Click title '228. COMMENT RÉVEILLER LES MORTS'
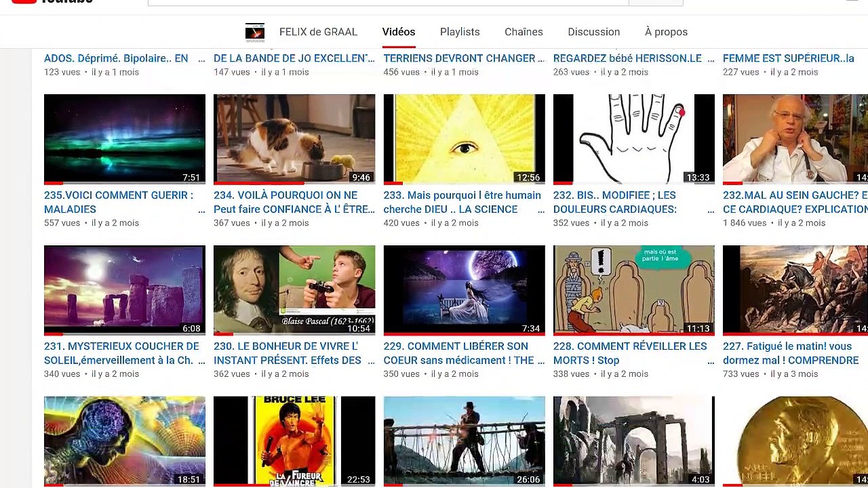 point(630,353)
